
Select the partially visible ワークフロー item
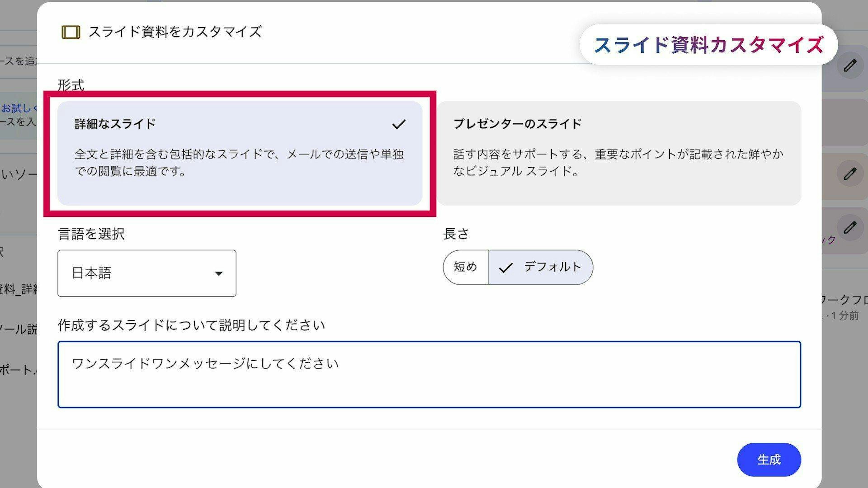point(844,299)
